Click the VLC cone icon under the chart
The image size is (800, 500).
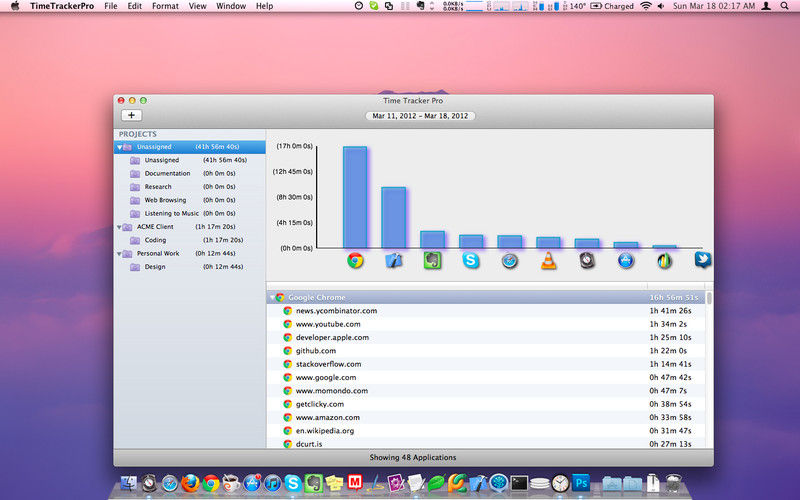[x=548, y=261]
